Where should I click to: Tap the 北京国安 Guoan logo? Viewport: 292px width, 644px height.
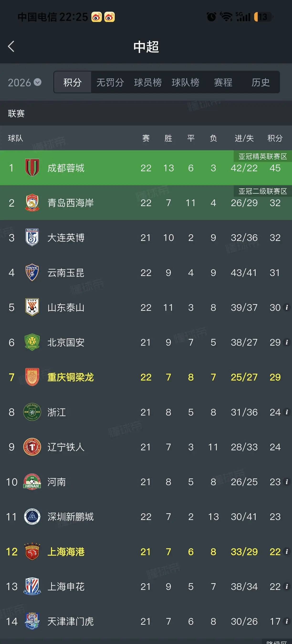pos(32,342)
